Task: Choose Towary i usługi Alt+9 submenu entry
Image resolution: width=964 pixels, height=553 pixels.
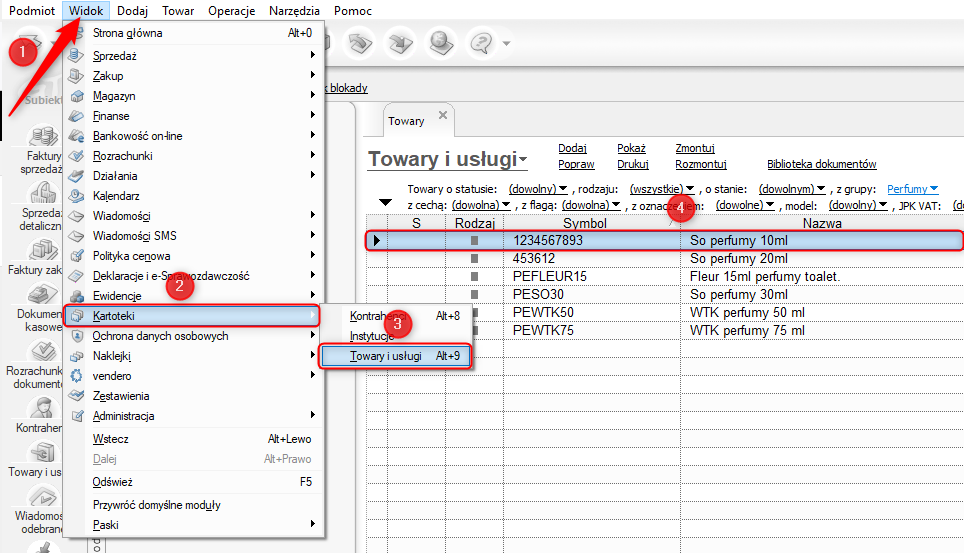Action: click(395, 356)
